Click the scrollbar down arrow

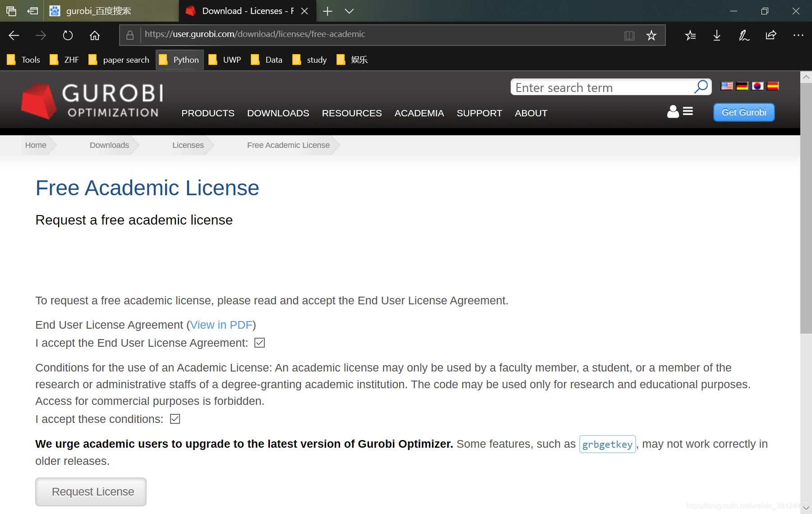click(x=806, y=508)
